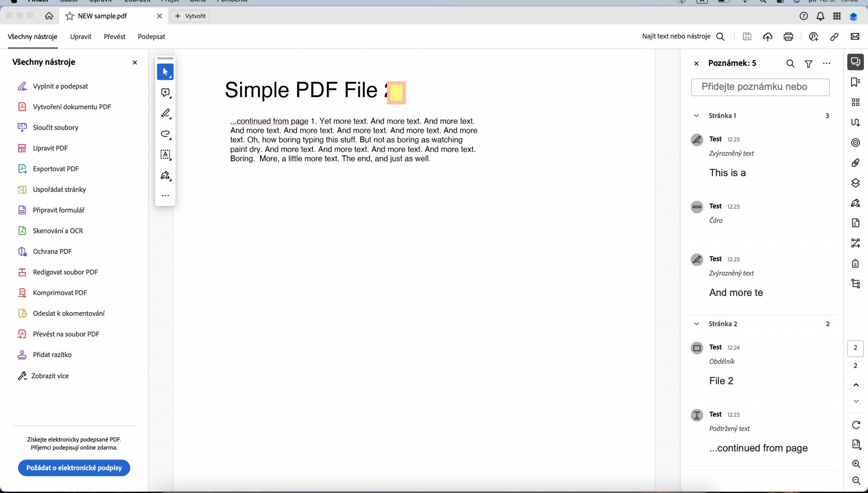Click the upload to cloud icon
The image size is (868, 493).
(768, 37)
